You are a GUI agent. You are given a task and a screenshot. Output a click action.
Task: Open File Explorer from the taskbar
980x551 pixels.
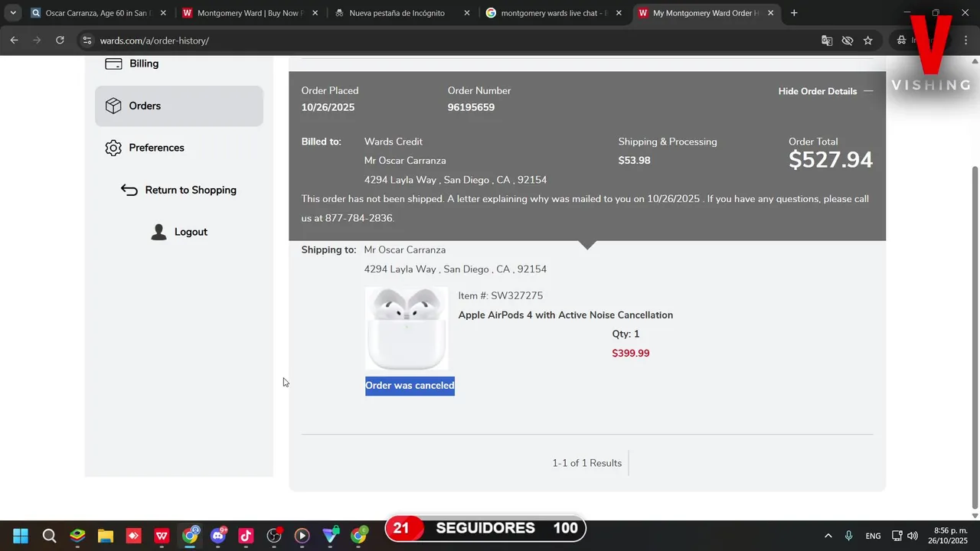pos(105,536)
